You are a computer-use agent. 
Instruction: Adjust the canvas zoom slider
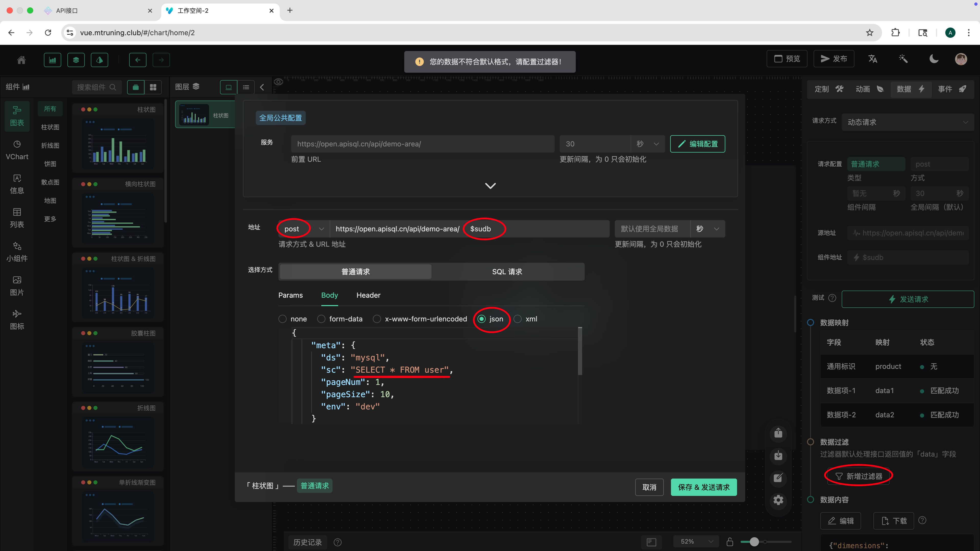pyautogui.click(x=754, y=542)
